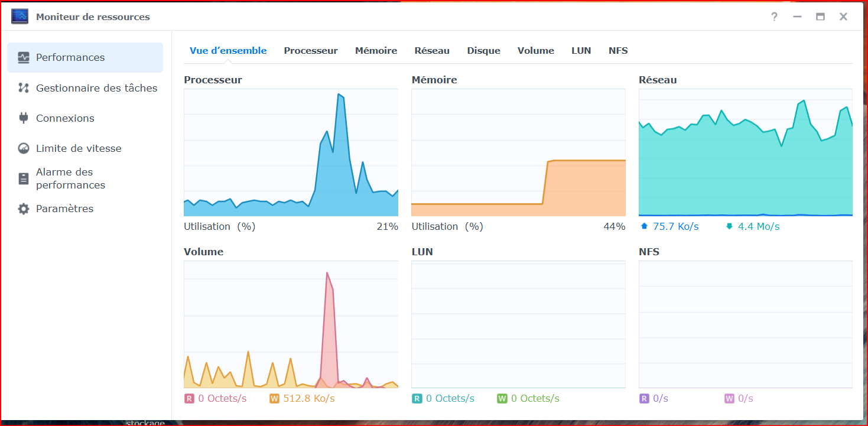Viewport: 868px width, 426px height.
Task: Click the Limite de vitesse gauge icon
Action: tap(24, 148)
